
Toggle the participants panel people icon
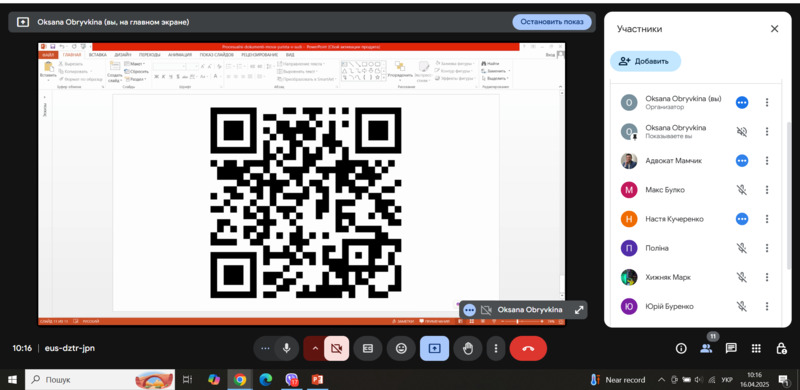[x=706, y=349]
